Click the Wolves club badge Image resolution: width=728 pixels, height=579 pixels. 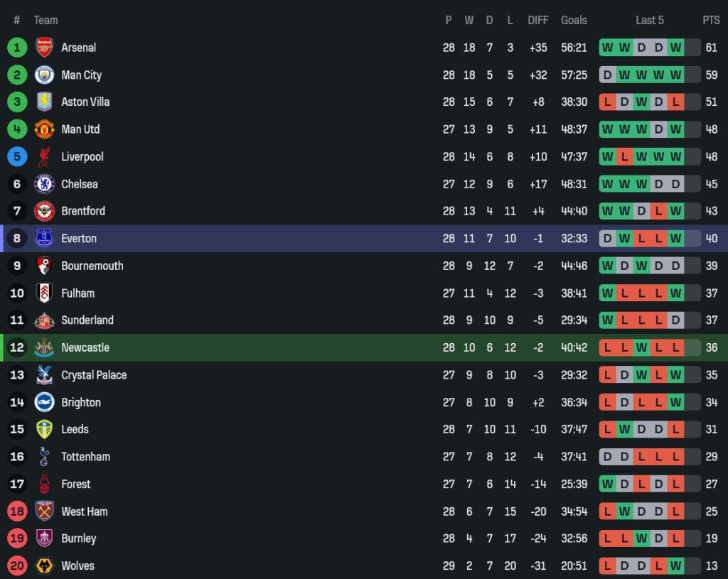pyautogui.click(x=44, y=566)
